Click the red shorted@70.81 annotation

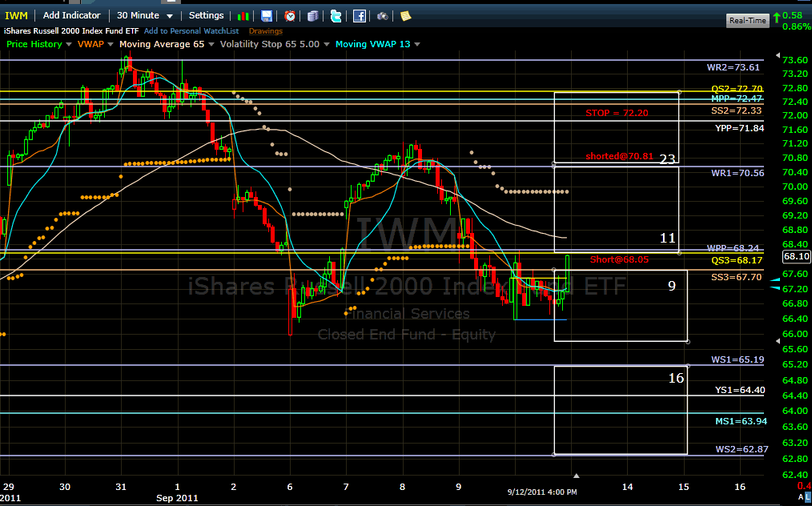[x=619, y=156]
